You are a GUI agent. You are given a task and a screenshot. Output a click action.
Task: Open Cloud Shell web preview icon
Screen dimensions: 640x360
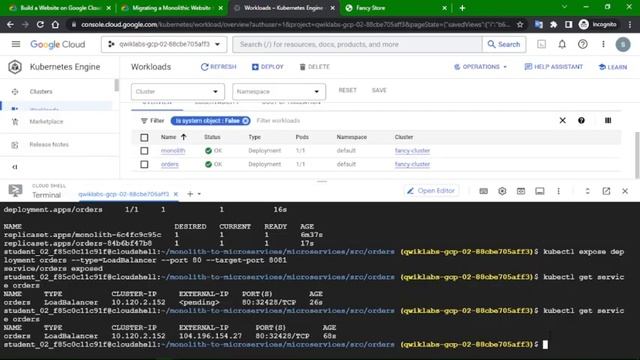pyautogui.click(x=521, y=191)
